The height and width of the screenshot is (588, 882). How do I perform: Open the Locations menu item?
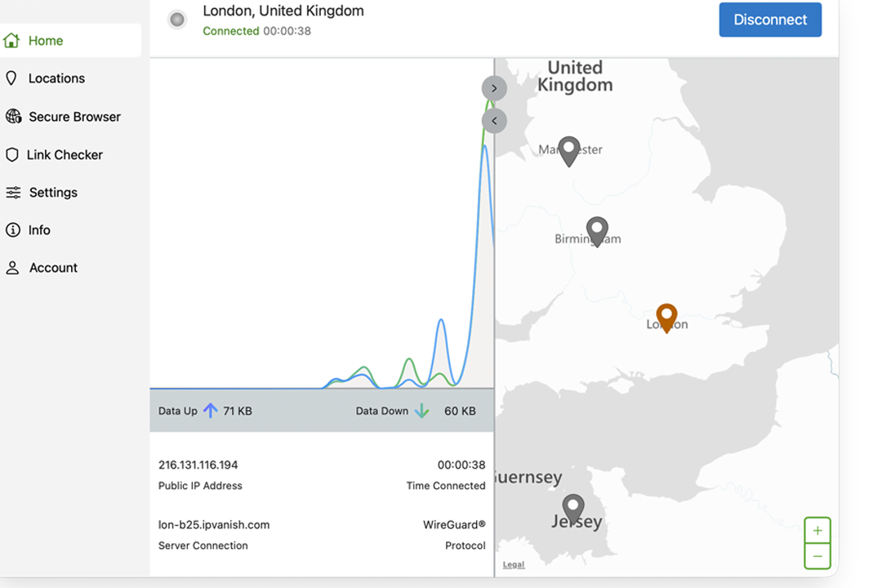click(x=56, y=78)
